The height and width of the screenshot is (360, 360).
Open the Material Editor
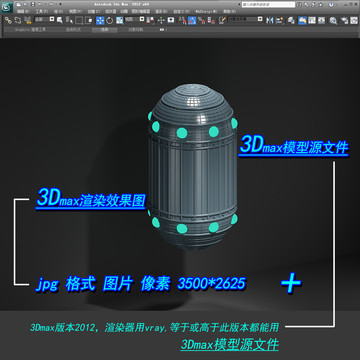point(333,20)
